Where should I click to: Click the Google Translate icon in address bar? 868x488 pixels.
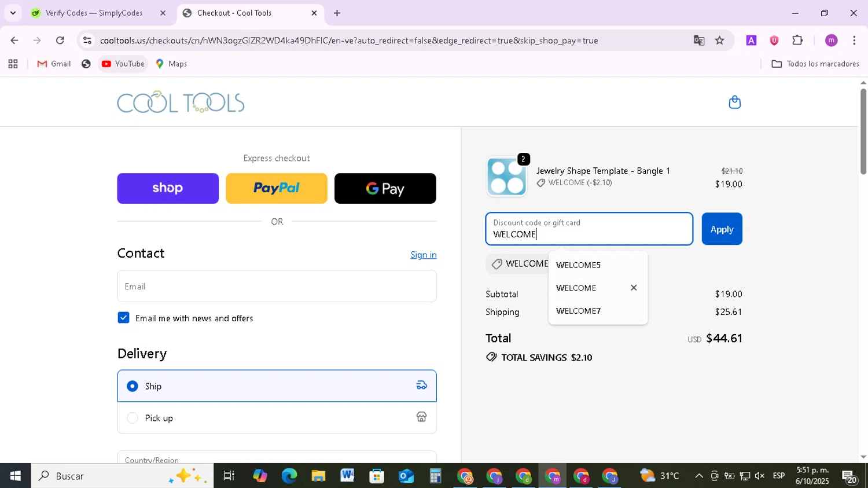(699, 41)
